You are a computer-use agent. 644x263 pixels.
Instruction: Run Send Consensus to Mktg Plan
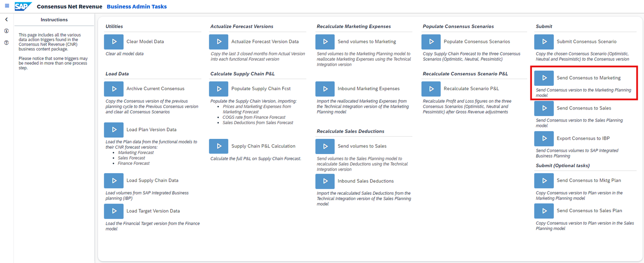tap(544, 180)
